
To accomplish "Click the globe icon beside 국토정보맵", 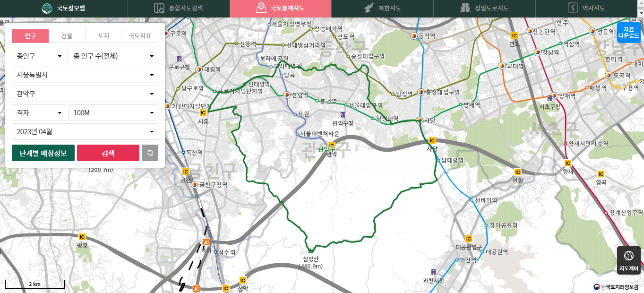I will pos(47,8).
